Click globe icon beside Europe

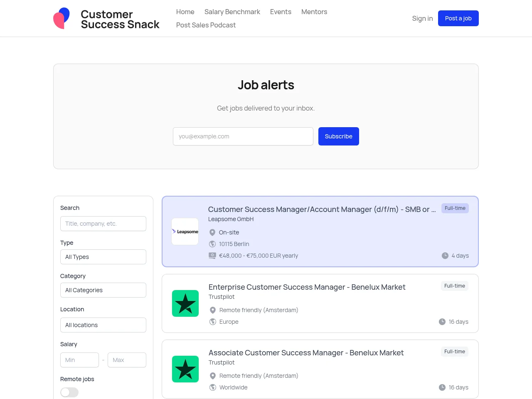(x=213, y=322)
